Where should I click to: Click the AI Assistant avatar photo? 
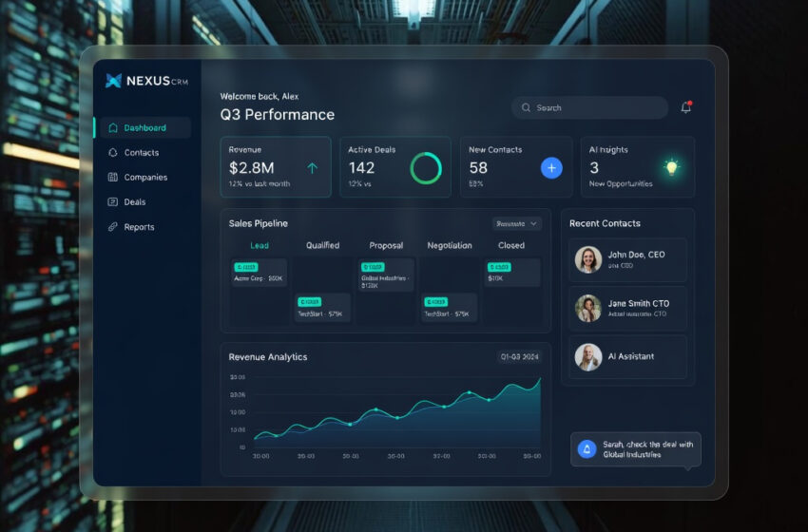[588, 357]
